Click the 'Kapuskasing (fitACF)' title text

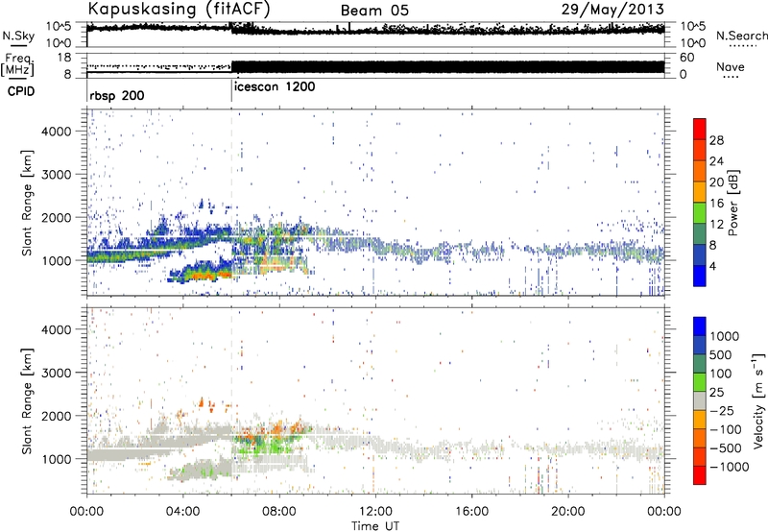click(179, 9)
